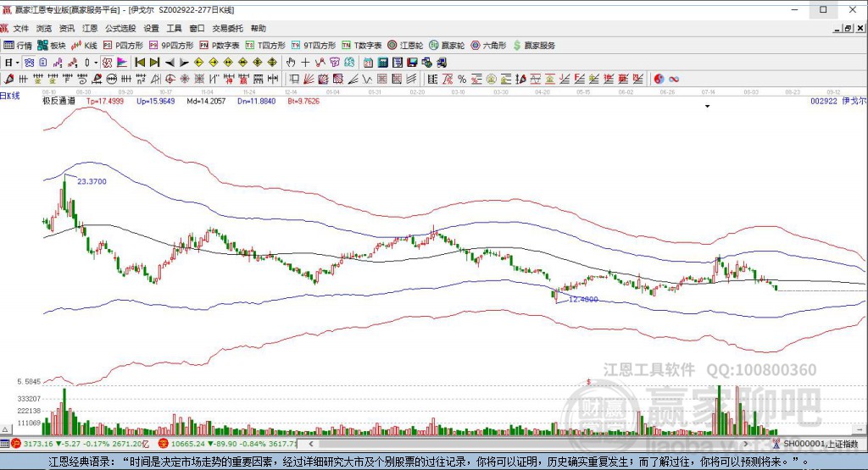Viewport: 868px width, 470px height.
Task: Open the calculator icon
Action: (x=383, y=63)
